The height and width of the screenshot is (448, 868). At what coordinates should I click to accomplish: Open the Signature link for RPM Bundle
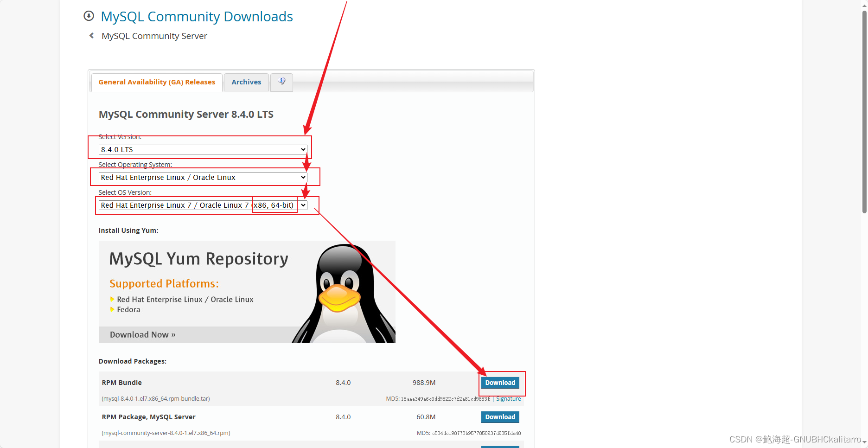point(509,399)
